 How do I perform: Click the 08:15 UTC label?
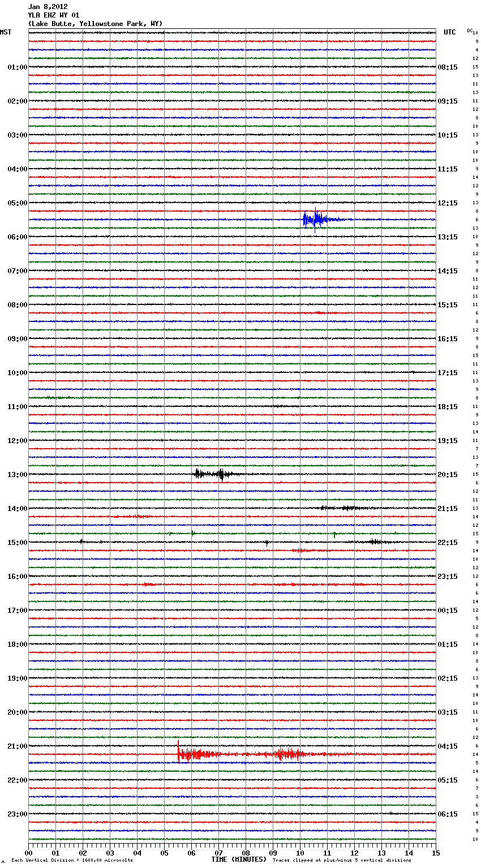tap(448, 67)
